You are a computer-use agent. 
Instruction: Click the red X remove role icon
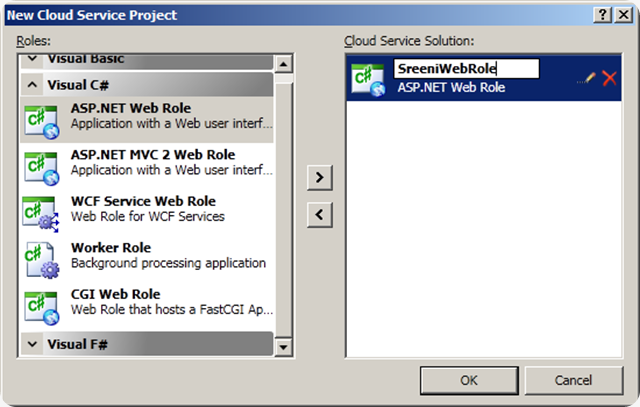coord(609,77)
